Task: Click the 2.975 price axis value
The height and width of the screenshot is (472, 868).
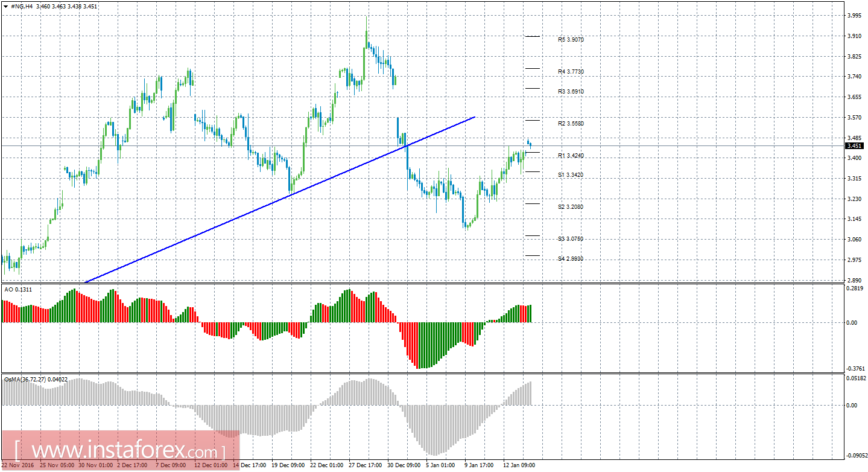Action: (x=854, y=260)
